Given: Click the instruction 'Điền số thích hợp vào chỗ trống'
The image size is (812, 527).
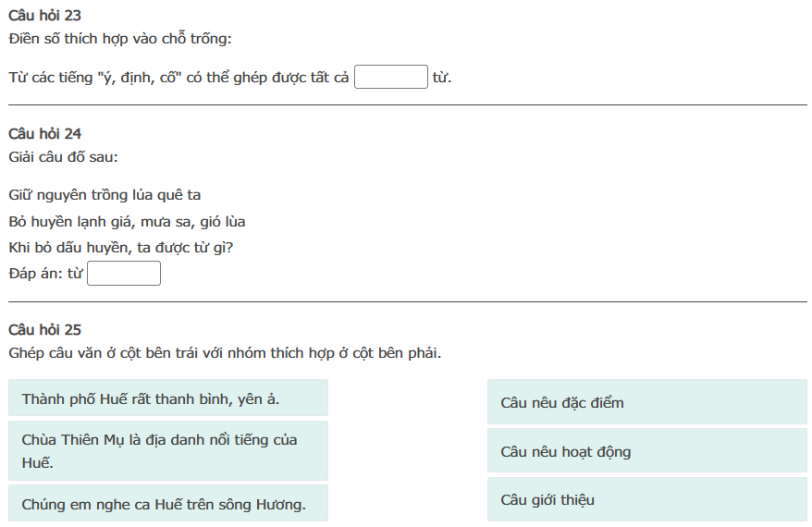Looking at the screenshot, I should click(120, 39).
